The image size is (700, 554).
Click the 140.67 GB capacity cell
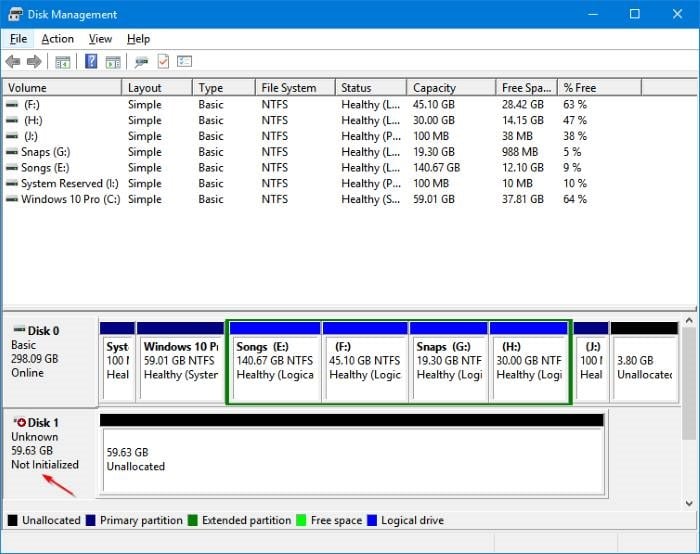[x=436, y=167]
